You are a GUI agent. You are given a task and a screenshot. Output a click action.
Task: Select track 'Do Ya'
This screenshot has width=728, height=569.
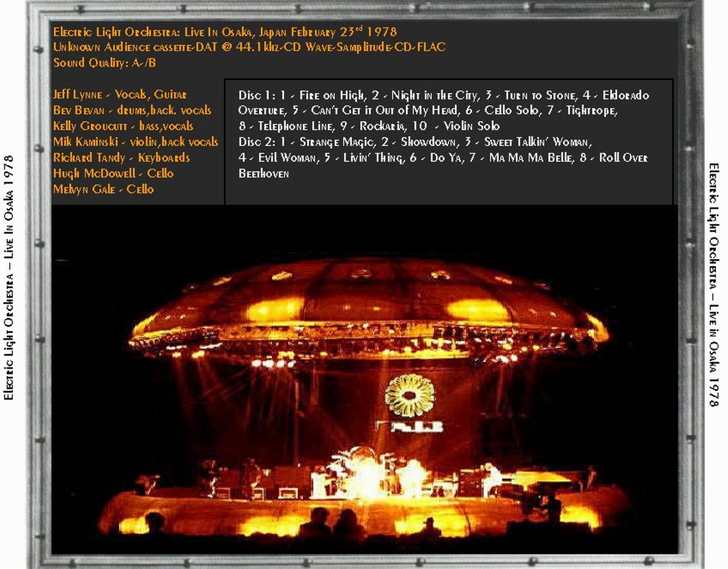click(x=445, y=158)
